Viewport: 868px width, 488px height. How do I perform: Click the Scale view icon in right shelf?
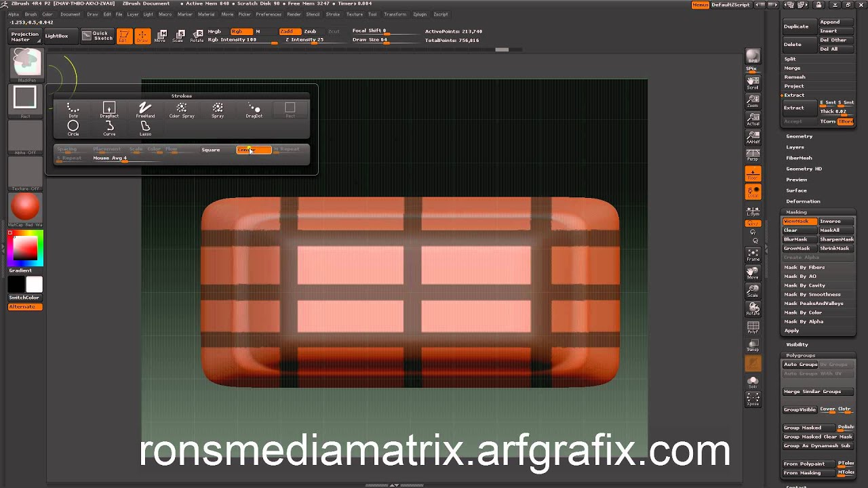click(x=753, y=291)
